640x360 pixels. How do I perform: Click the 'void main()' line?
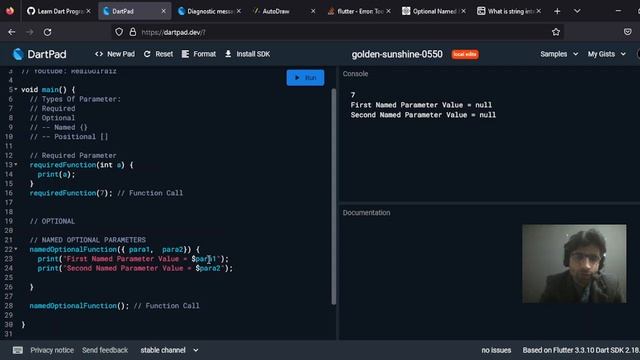tap(48, 90)
